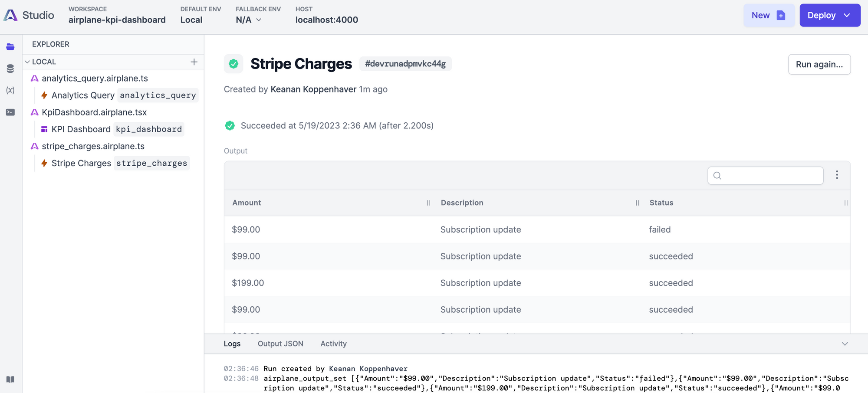Open the Explorer folder icon in sidebar

10,46
